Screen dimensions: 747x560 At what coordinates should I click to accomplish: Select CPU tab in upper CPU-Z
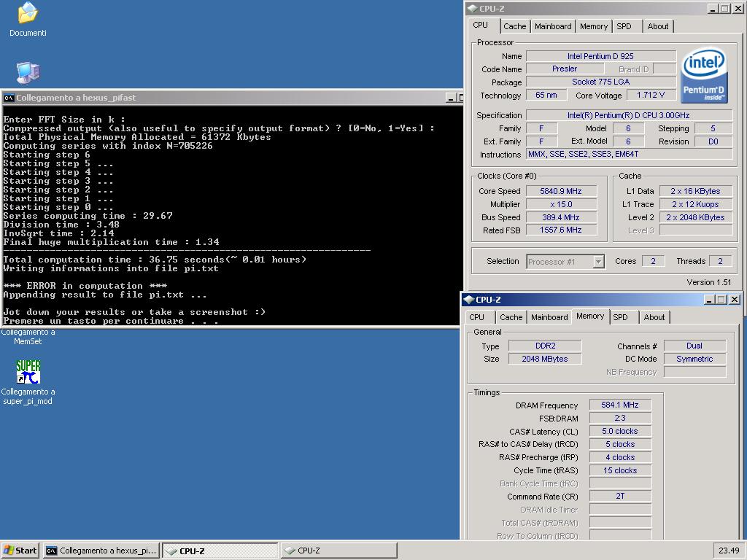tap(484, 26)
